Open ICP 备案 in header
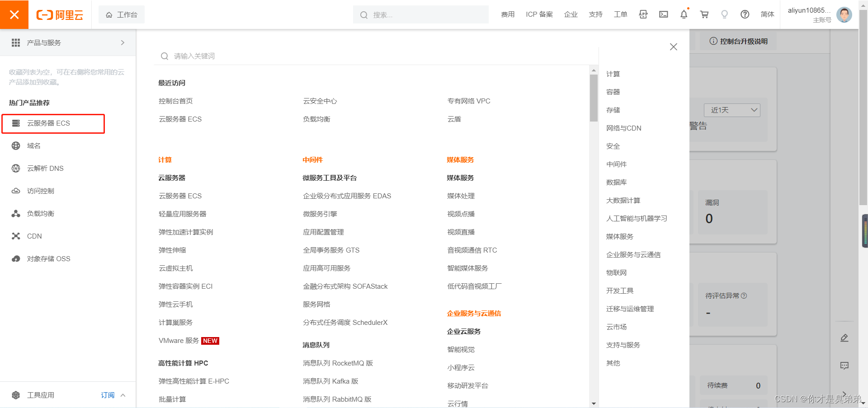Screen dimensions: 868x408 (x=539, y=14)
